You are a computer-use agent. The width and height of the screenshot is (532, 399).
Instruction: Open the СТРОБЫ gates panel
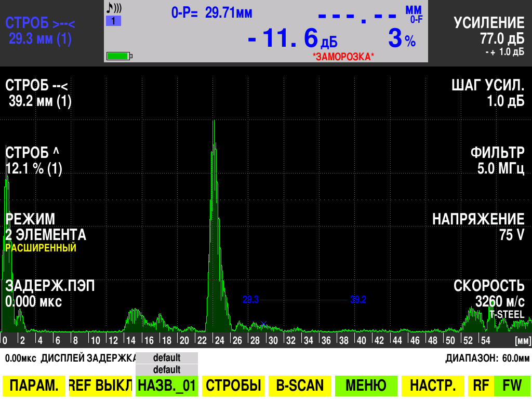(x=233, y=386)
